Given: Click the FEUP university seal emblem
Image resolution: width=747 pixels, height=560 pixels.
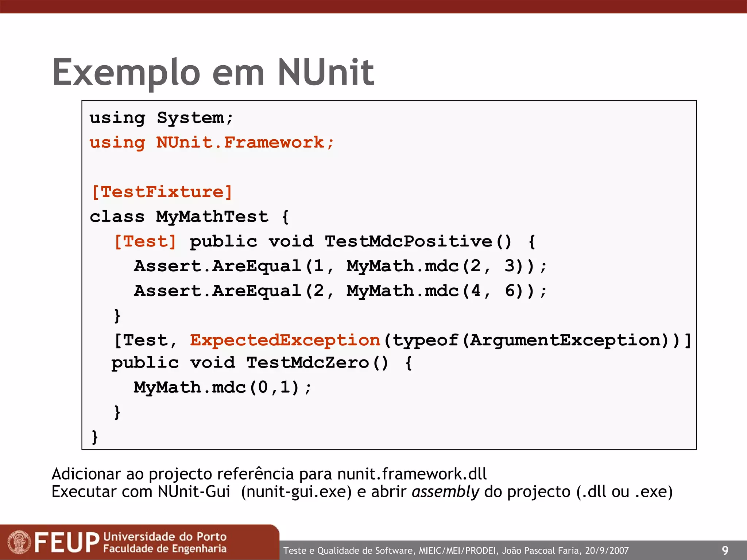Looking at the screenshot, I should tap(19, 542).
